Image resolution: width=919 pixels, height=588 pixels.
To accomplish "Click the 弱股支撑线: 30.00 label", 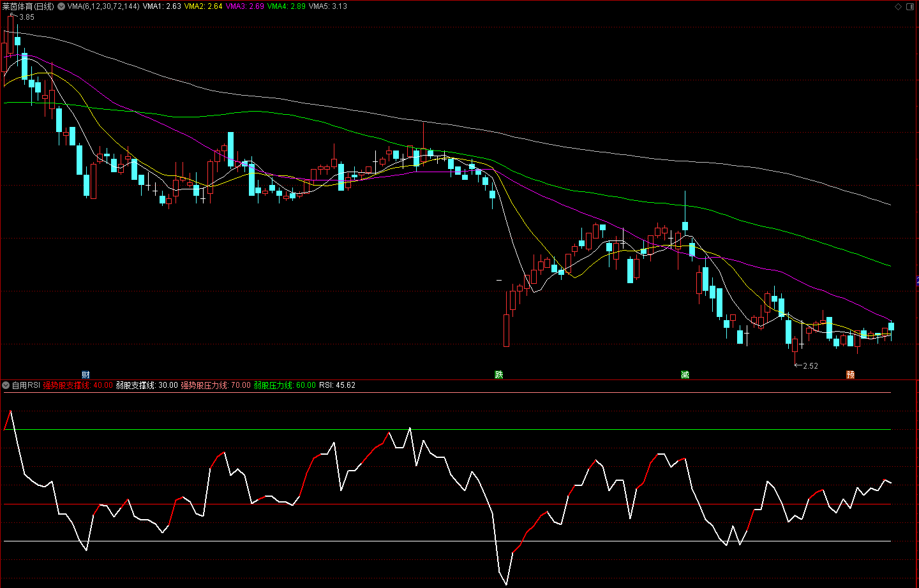I will (147, 385).
